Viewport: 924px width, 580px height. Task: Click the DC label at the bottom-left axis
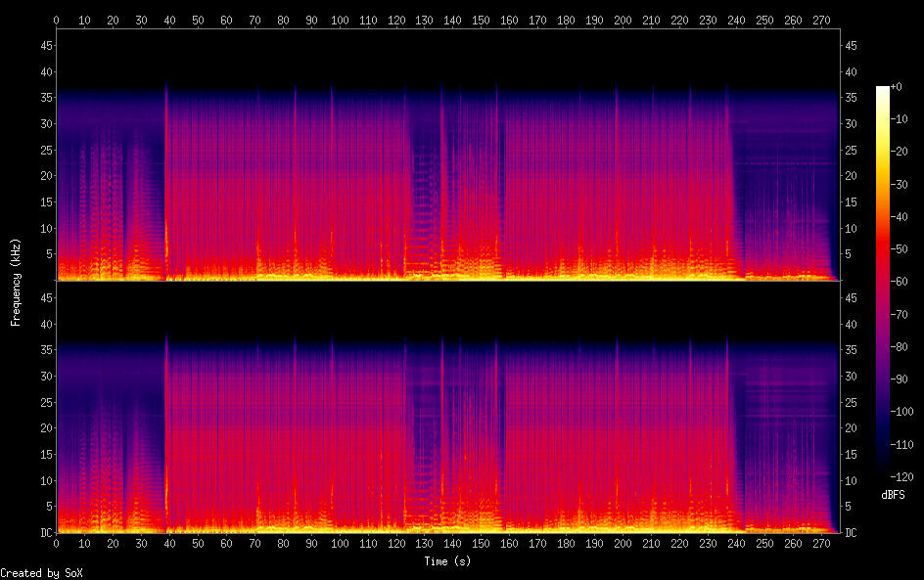coord(44,533)
